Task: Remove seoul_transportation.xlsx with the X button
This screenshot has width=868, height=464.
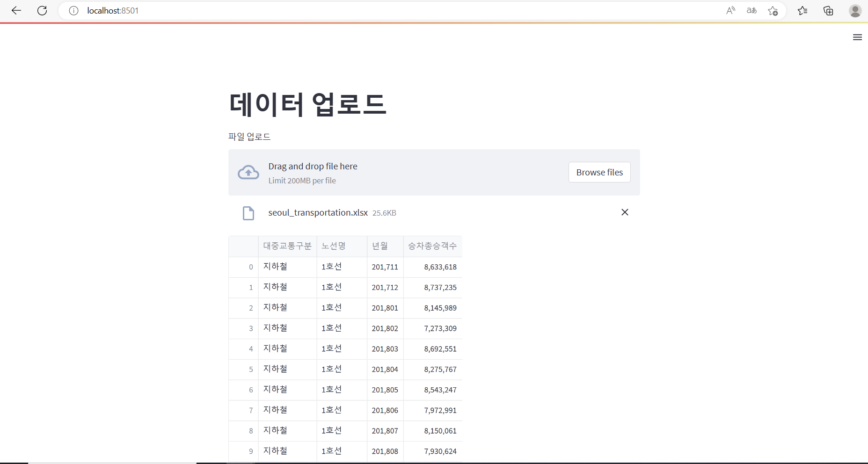Action: point(625,212)
